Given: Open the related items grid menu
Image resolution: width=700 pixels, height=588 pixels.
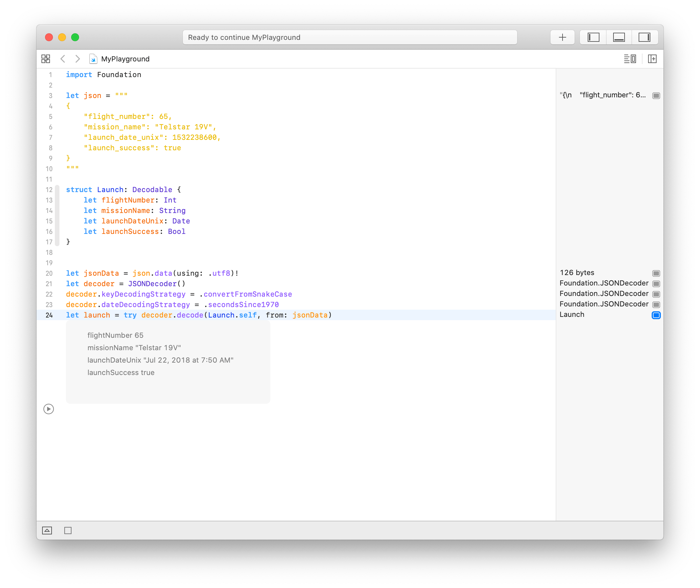Looking at the screenshot, I should (x=46, y=58).
